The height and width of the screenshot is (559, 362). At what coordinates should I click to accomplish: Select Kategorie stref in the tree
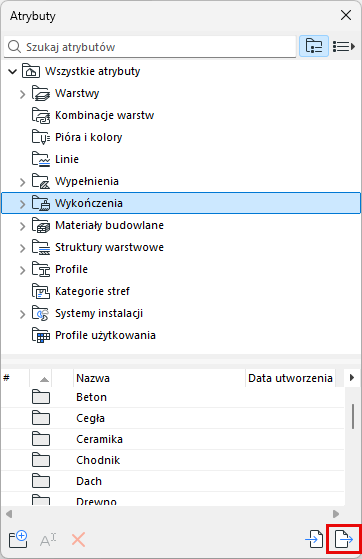pyautogui.click(x=92, y=291)
